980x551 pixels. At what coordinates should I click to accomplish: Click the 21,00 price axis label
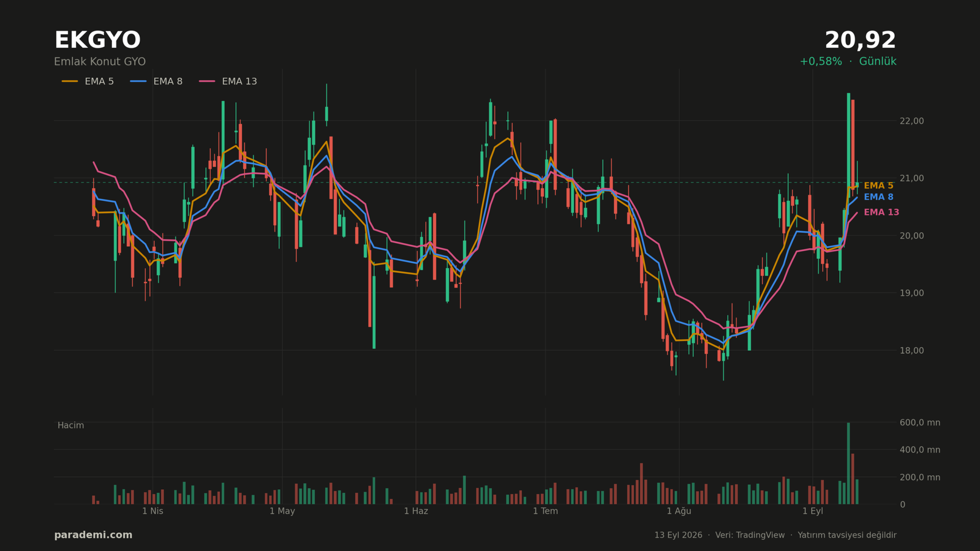[x=911, y=178]
